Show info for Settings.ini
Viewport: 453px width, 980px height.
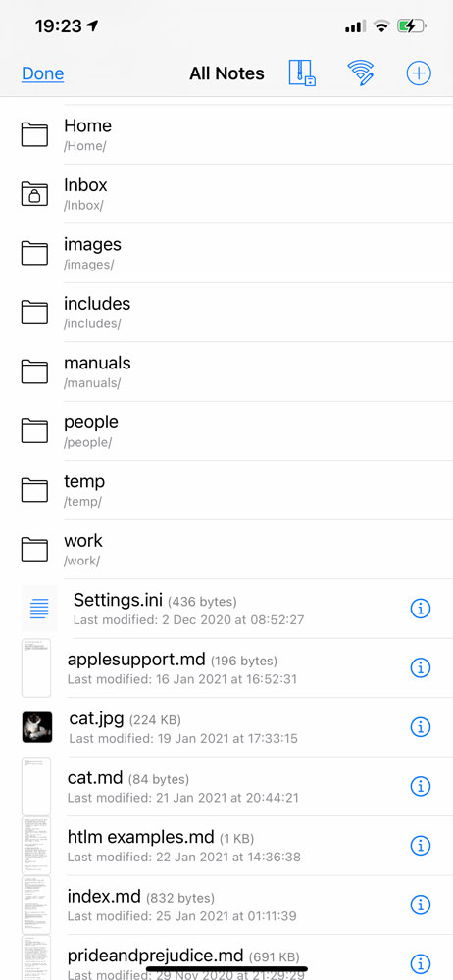pos(421,609)
